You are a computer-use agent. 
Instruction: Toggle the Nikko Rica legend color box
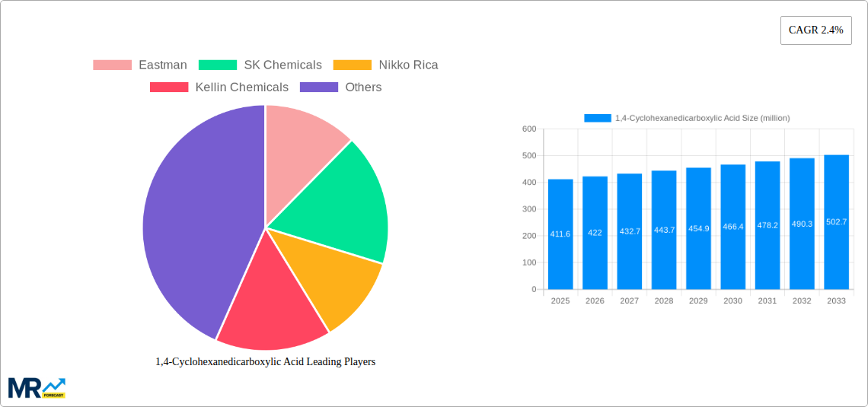coord(352,65)
